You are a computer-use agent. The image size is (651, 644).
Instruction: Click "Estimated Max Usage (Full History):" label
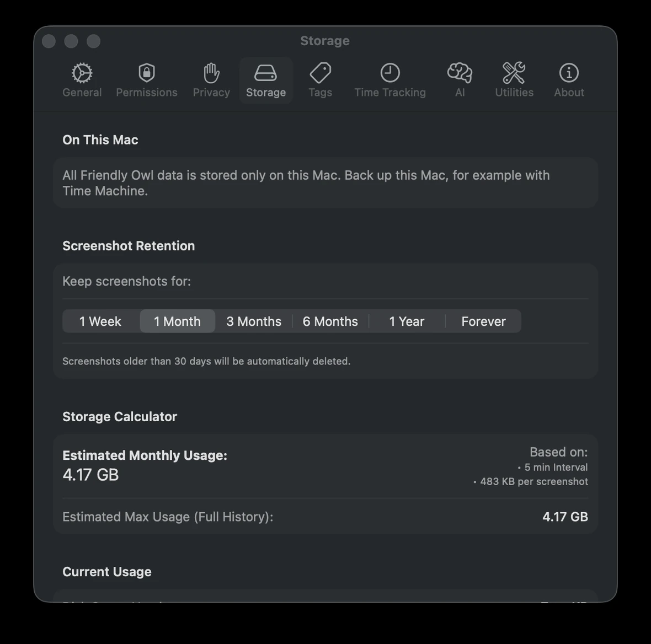click(168, 517)
